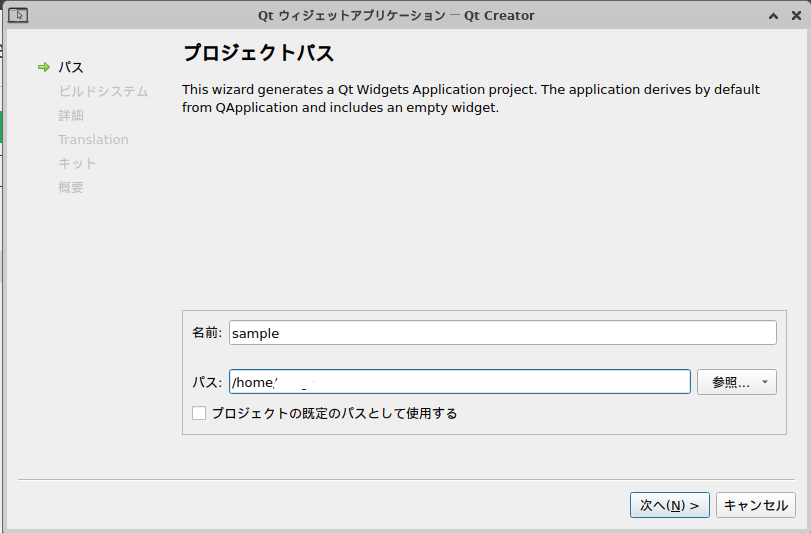Image resolution: width=811 pixels, height=533 pixels.
Task: Select the キット step in sidebar
Action: point(77,163)
